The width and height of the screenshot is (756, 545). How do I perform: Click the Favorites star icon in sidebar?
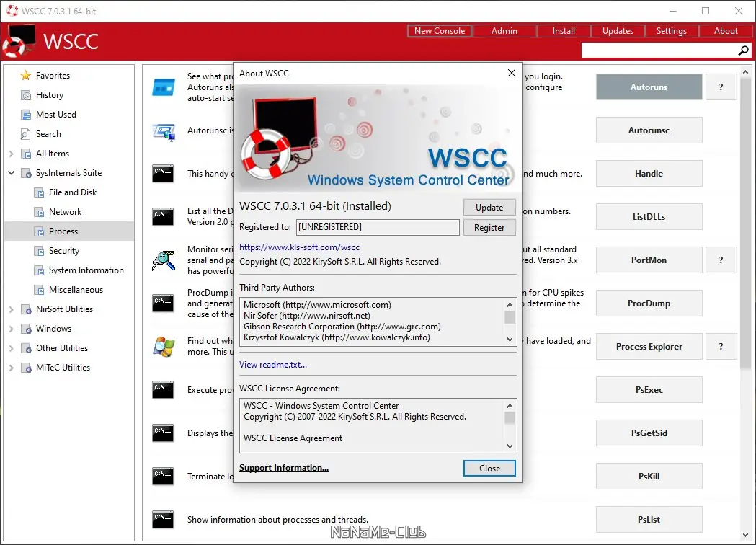(25, 76)
